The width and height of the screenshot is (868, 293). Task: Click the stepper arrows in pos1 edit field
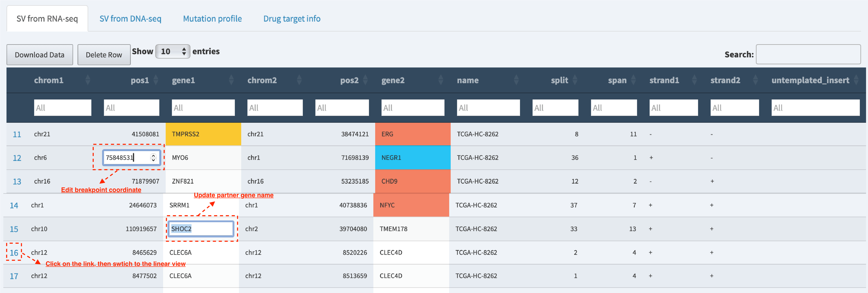153,158
